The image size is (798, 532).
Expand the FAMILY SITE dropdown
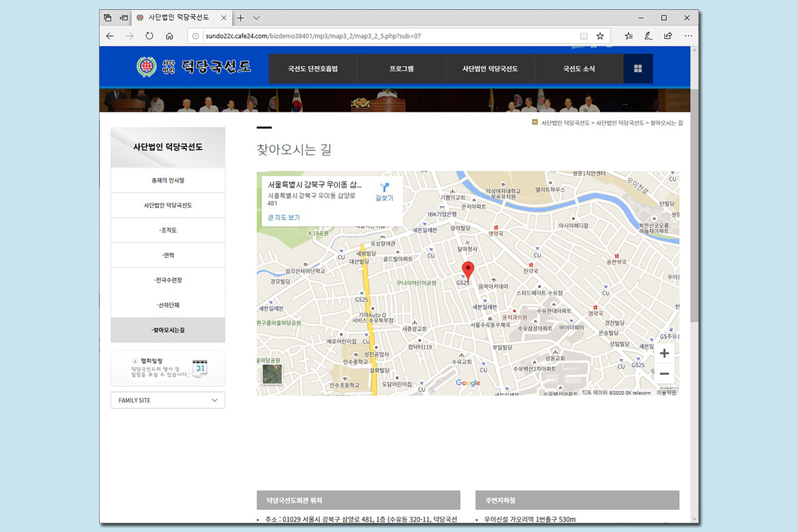(x=168, y=400)
